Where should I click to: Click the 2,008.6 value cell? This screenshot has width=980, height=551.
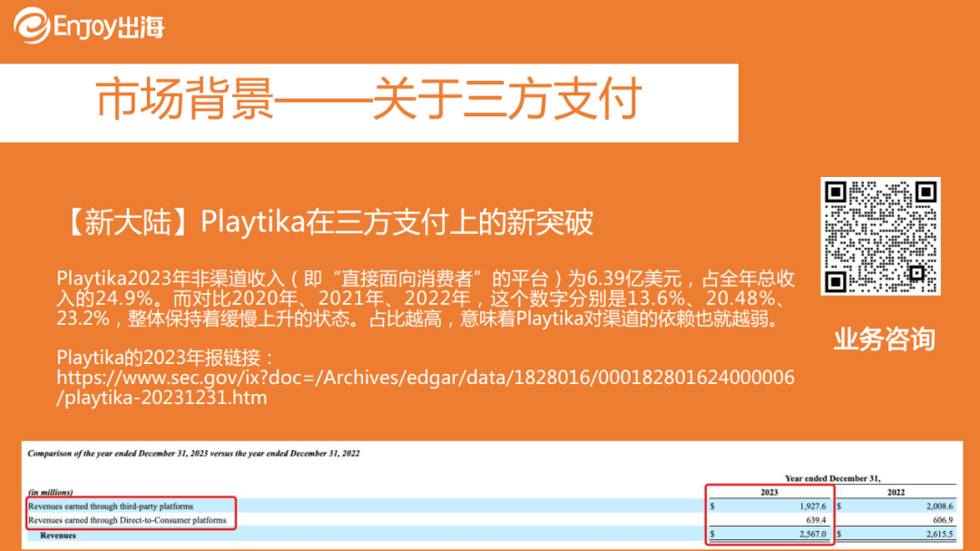click(x=939, y=506)
